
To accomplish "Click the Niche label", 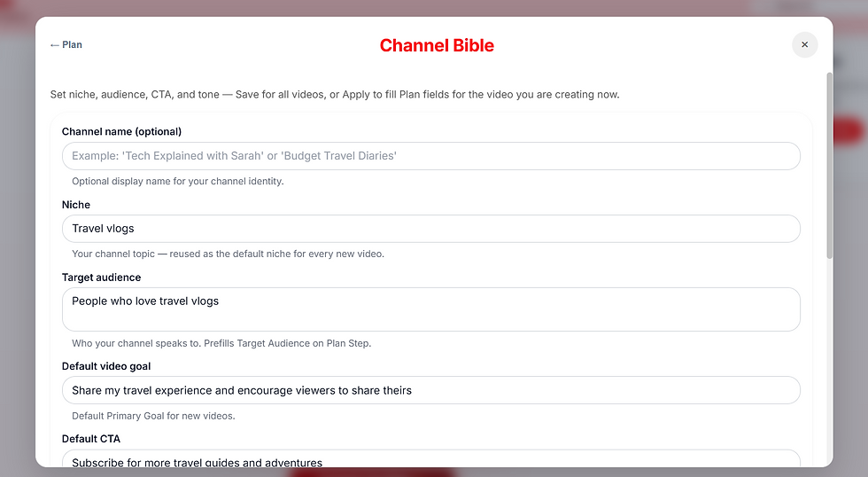I will click(x=76, y=205).
